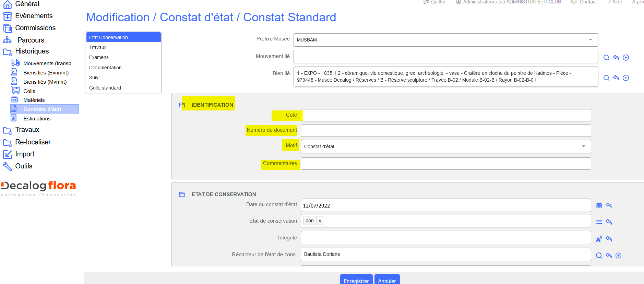Remove the 'bon' tag from Etat de conservation
The image size is (644, 284).
click(320, 221)
